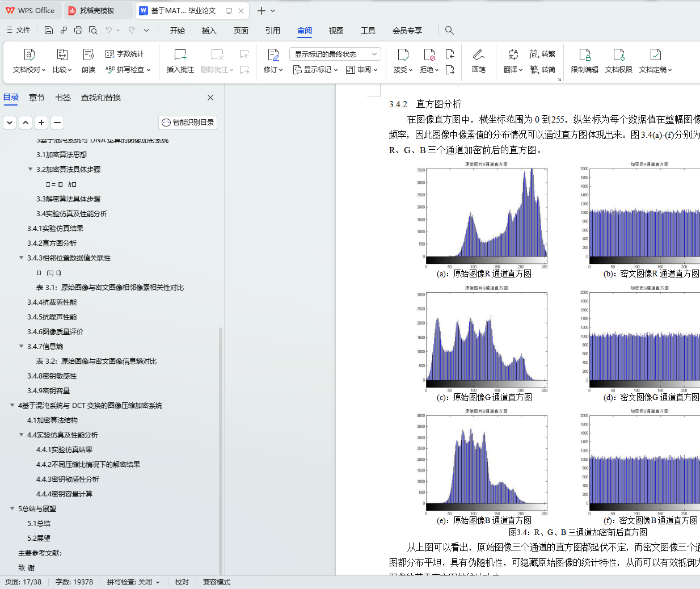Viewport: 700px width, 589px height.
Task: Open 字数统计 word count
Action: click(125, 54)
